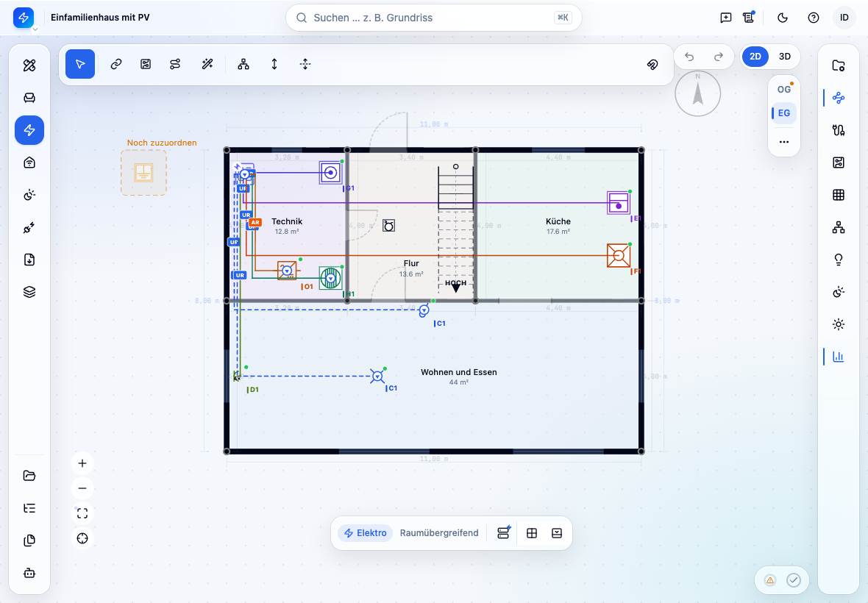Switch to 3D view
The width and height of the screenshot is (868, 603).
click(x=784, y=57)
